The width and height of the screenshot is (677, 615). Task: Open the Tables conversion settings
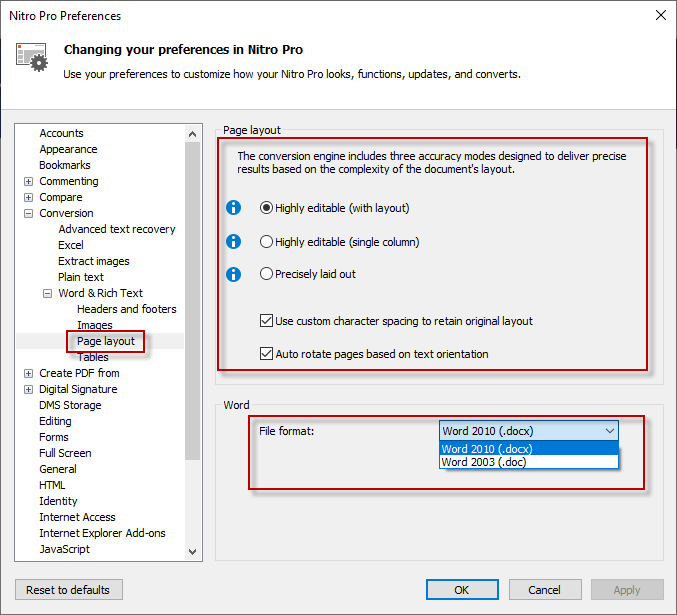93,357
